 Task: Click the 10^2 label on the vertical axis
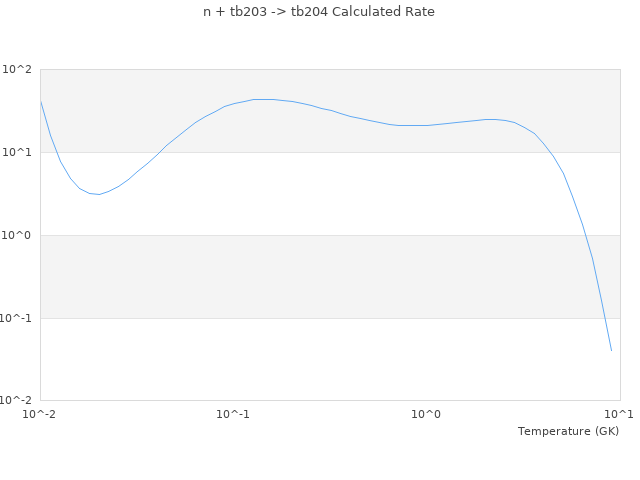(17, 70)
